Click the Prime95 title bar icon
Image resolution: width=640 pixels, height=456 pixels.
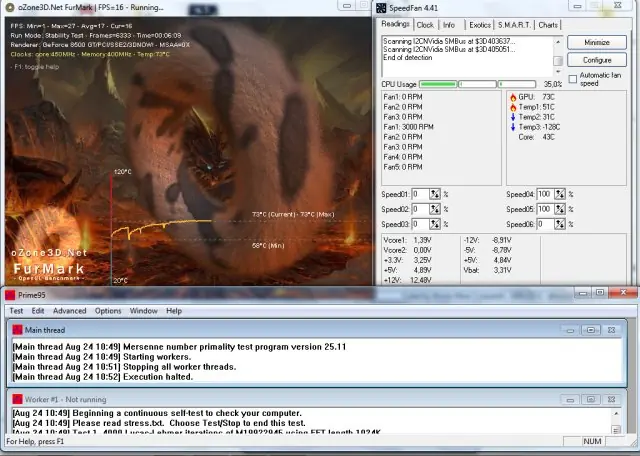(10, 295)
